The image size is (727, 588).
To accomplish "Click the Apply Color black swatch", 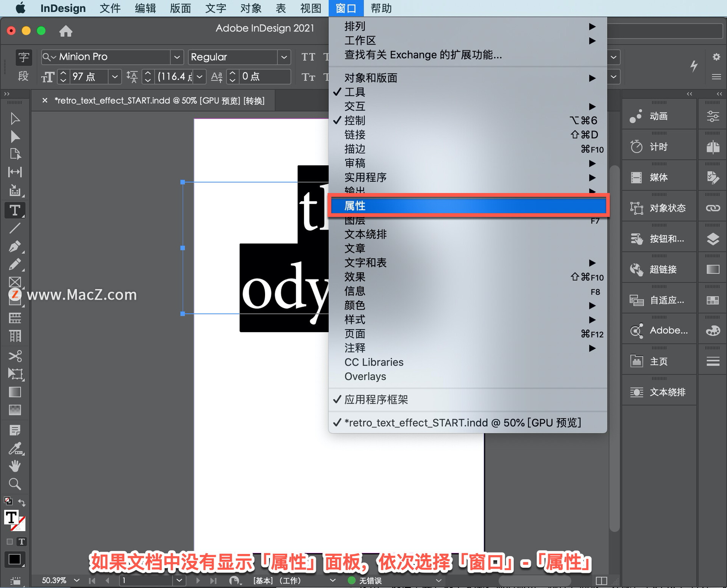I will coord(14,559).
